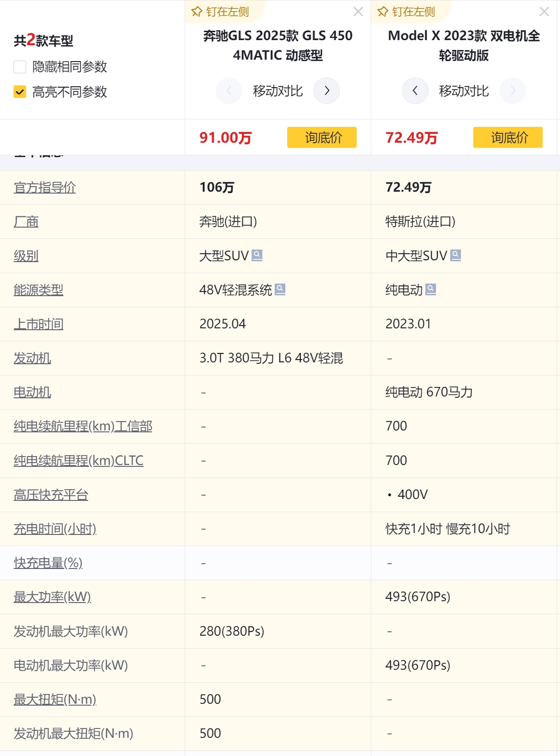Open the 纯电续航里程(km)工信部 link
This screenshot has width=560, height=756.
point(83,426)
